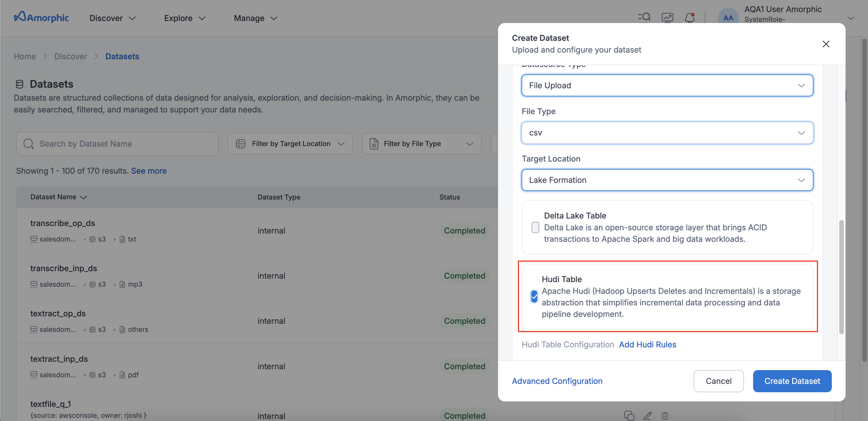Click the delete trash icon in textfile_q_1 row
The height and width of the screenshot is (421, 868).
tap(665, 416)
